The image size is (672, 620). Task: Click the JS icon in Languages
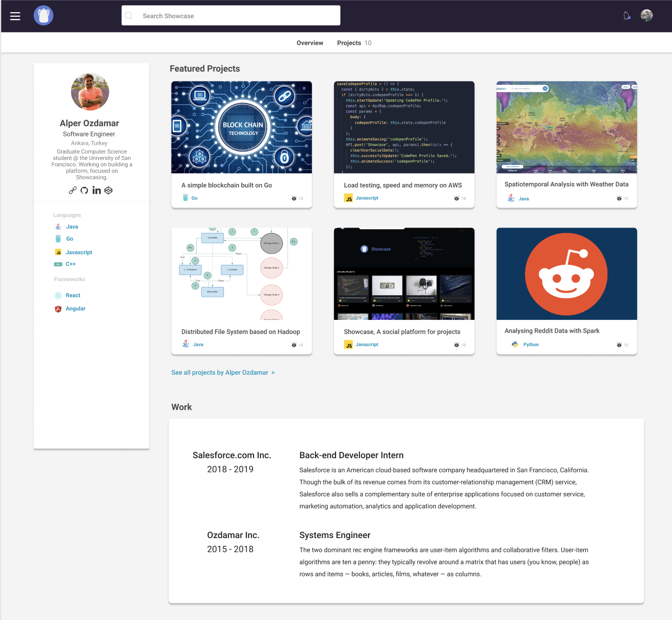(x=58, y=252)
